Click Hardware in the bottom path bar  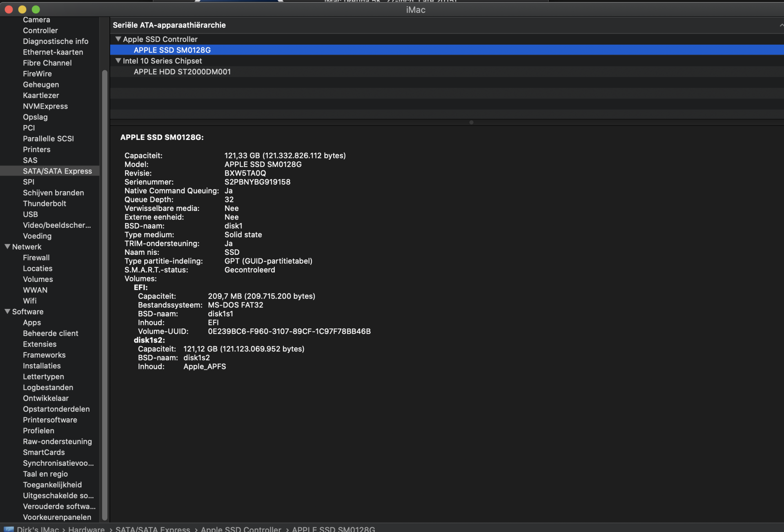[86, 529]
